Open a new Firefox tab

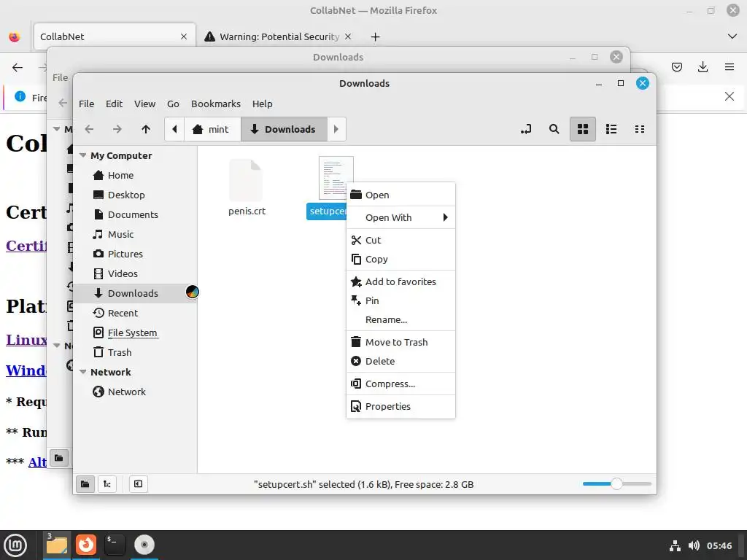click(x=376, y=36)
